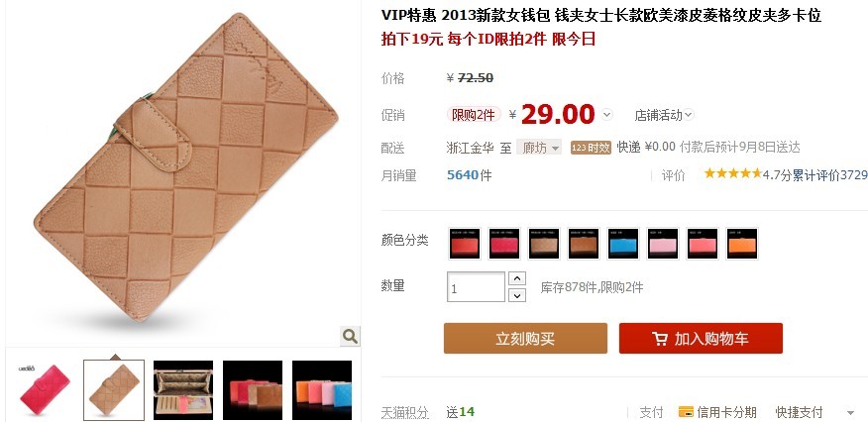868x422 pixels.
Task: Expand the 店铺活动 dropdown
Action: [664, 115]
